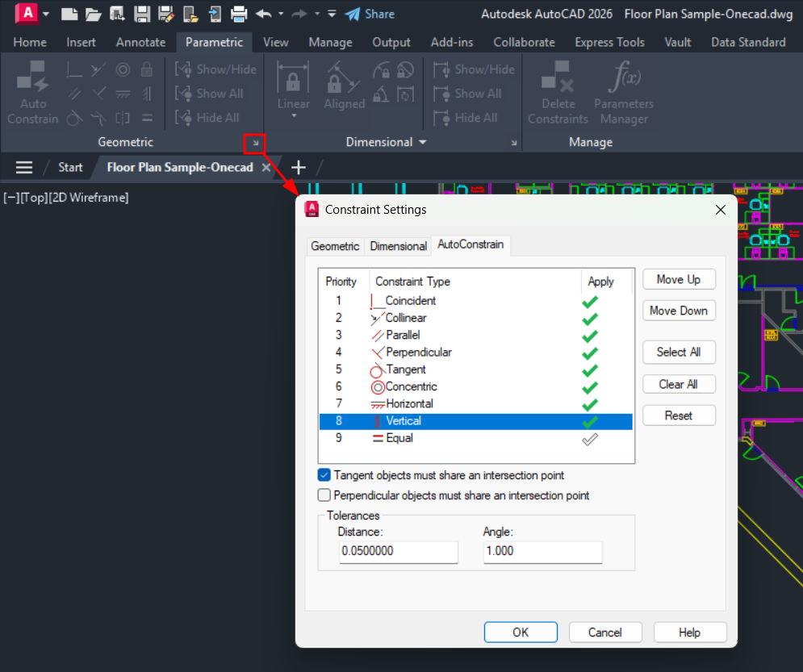Open the Redo history dropdown arrow

pyautogui.click(x=317, y=15)
